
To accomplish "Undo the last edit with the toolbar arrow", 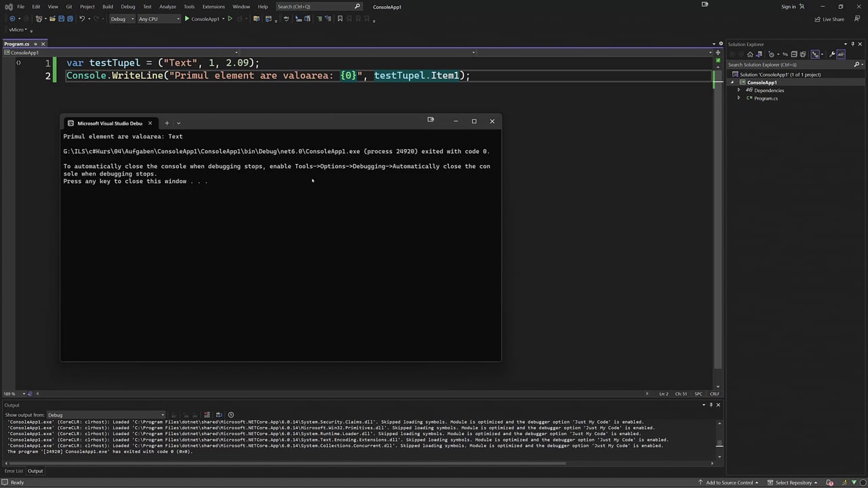I will point(82,19).
